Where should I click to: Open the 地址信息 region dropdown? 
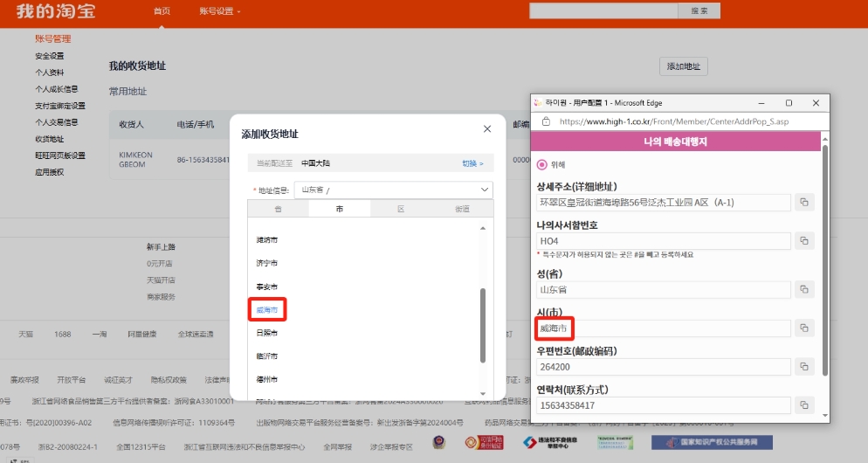[x=394, y=190]
